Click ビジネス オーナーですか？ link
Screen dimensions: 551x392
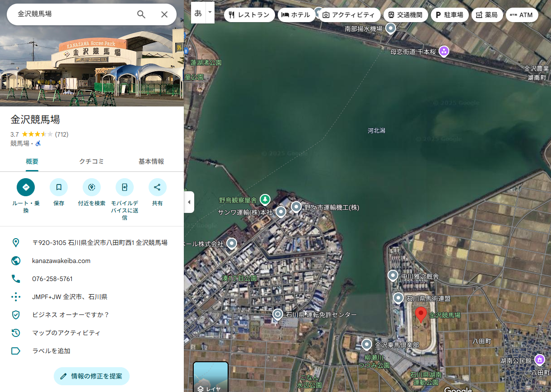tap(71, 315)
